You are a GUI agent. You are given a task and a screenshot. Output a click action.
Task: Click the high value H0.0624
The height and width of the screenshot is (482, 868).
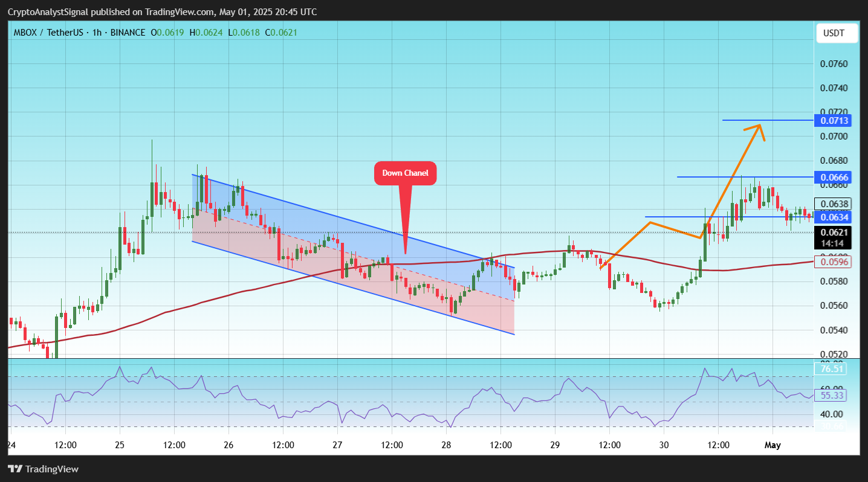coord(206,32)
